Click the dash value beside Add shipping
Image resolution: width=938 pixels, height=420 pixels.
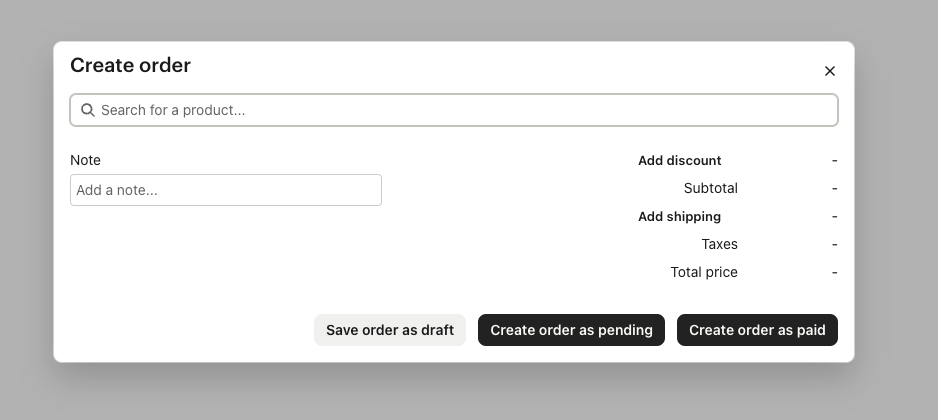point(835,217)
